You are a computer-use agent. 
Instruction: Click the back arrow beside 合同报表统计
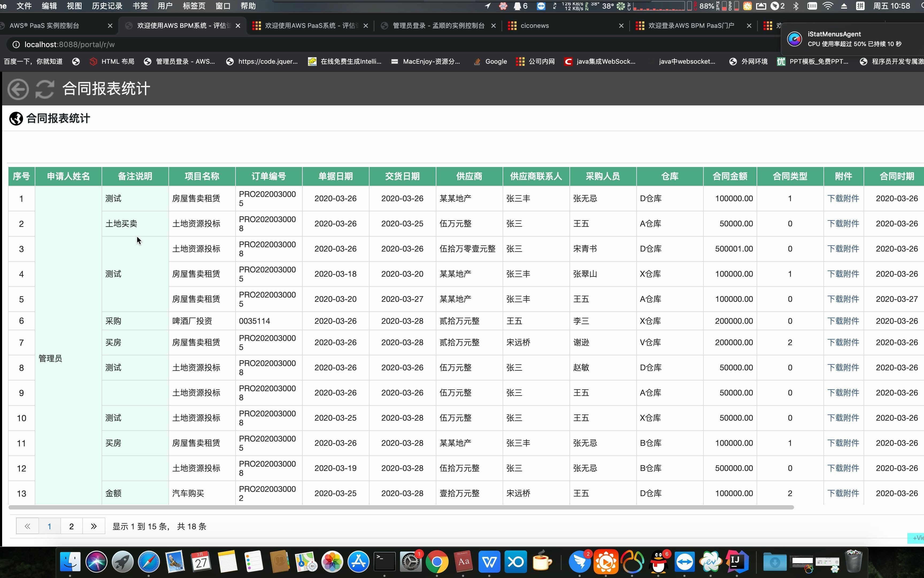click(x=18, y=89)
